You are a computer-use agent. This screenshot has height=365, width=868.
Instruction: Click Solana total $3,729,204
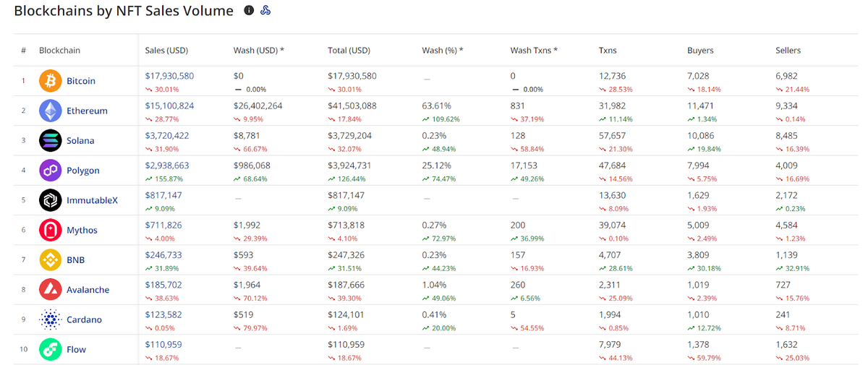pos(349,135)
